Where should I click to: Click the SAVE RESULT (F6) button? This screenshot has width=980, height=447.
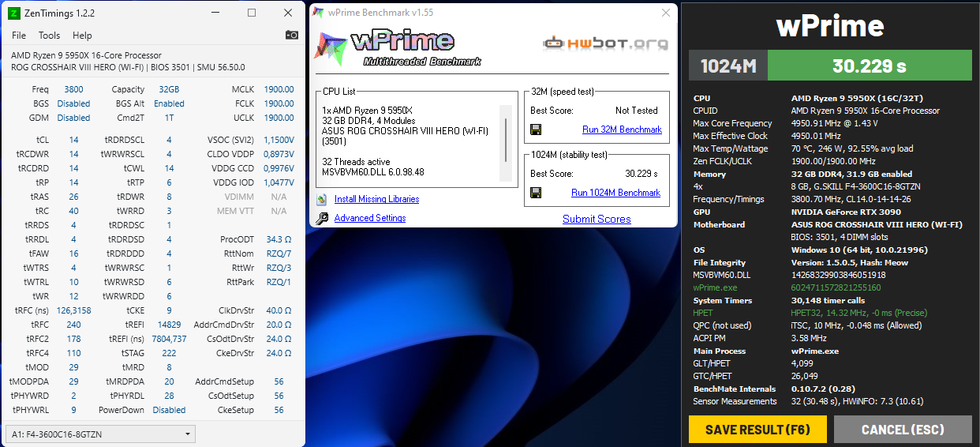point(757,430)
